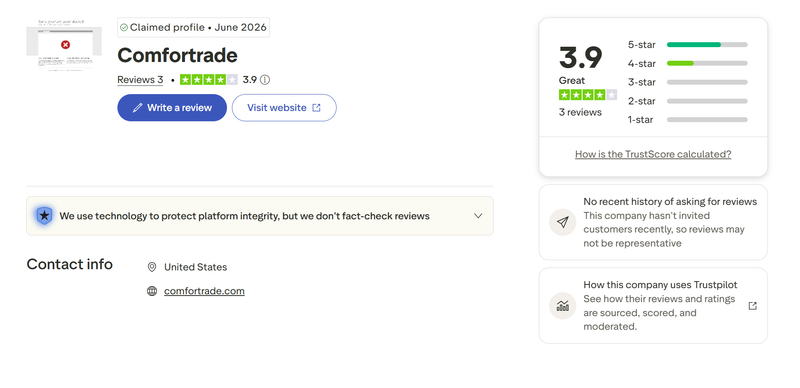Viewport: 800px width, 388px height.
Task: Click the Visit website button
Action: [284, 108]
